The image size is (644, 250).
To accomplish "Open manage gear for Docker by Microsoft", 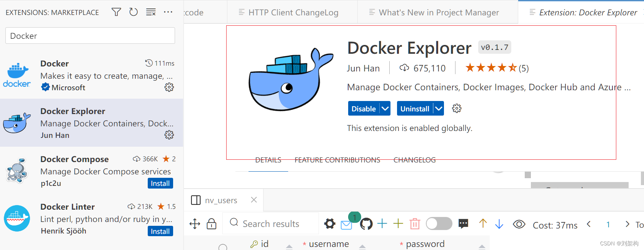I will pos(169,87).
